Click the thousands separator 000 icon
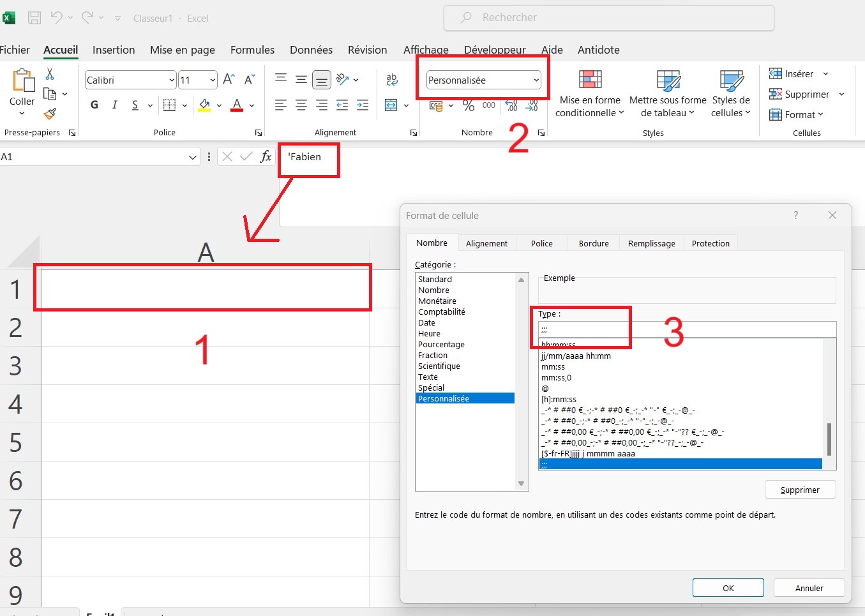Image resolution: width=865 pixels, height=616 pixels. (488, 106)
